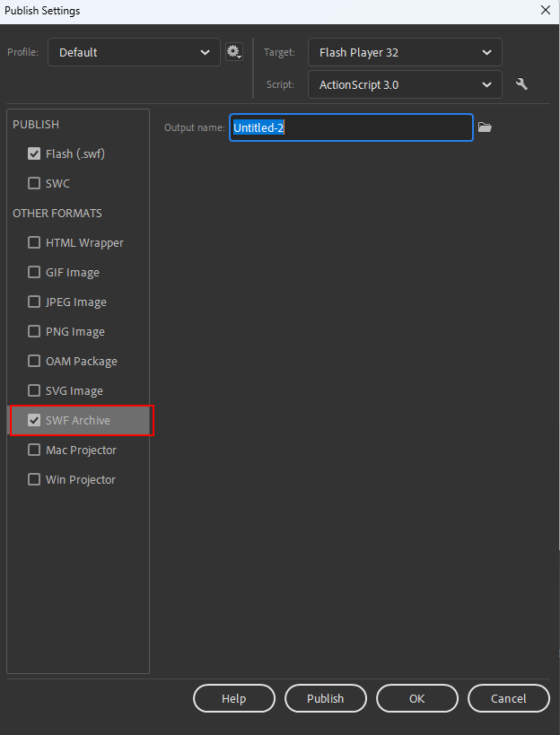Enable the Win Projector format
560x735 pixels.
pyautogui.click(x=33, y=479)
